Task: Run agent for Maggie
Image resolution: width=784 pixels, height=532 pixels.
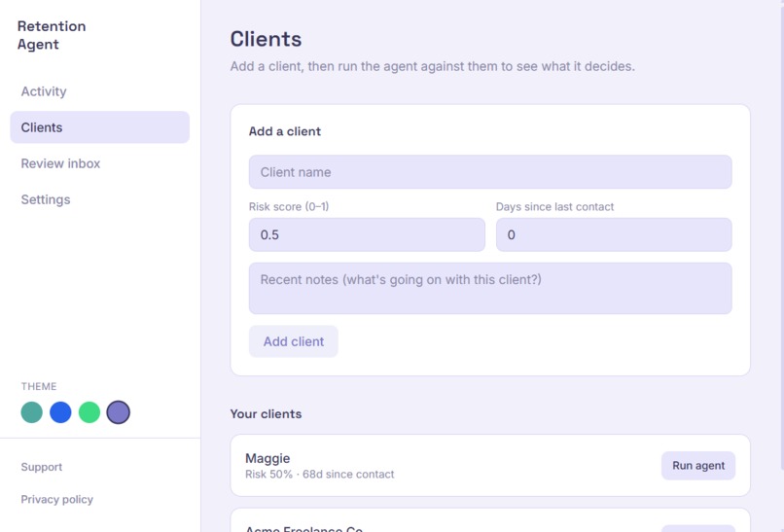Action: pos(698,466)
